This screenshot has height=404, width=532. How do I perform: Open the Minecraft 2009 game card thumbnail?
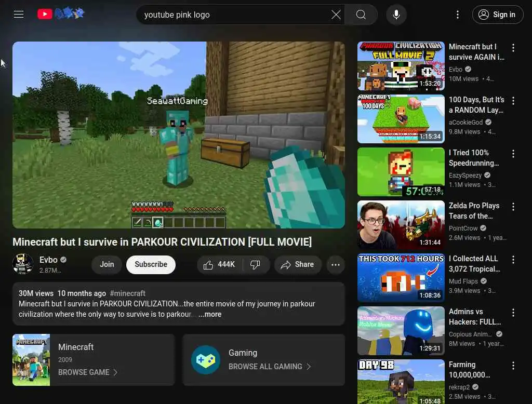tap(31, 360)
